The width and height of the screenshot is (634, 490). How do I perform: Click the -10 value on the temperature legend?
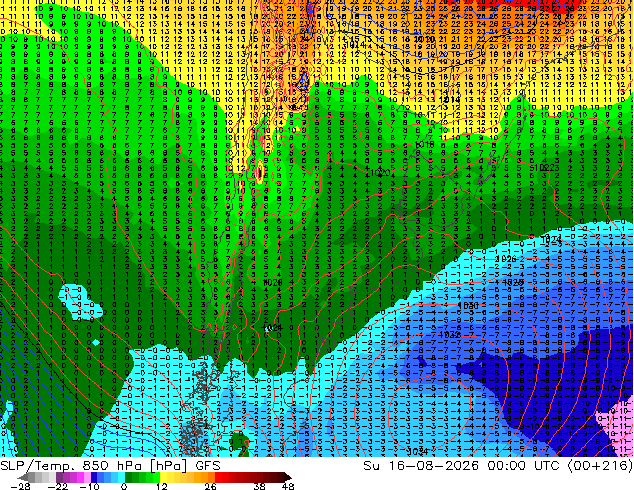click(x=89, y=486)
